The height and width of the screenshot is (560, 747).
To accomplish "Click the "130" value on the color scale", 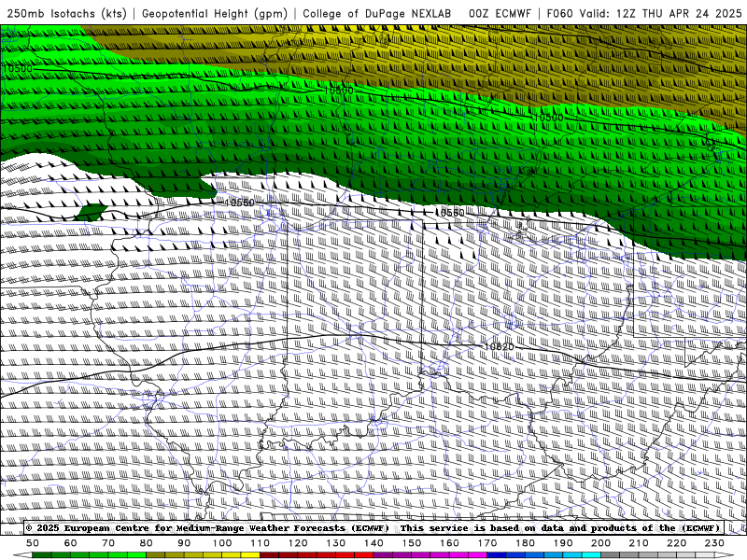I will 336,543.
